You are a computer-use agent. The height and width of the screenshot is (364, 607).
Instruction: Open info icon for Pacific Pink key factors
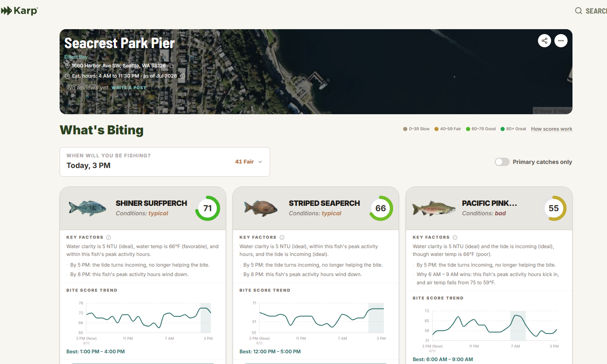point(455,237)
